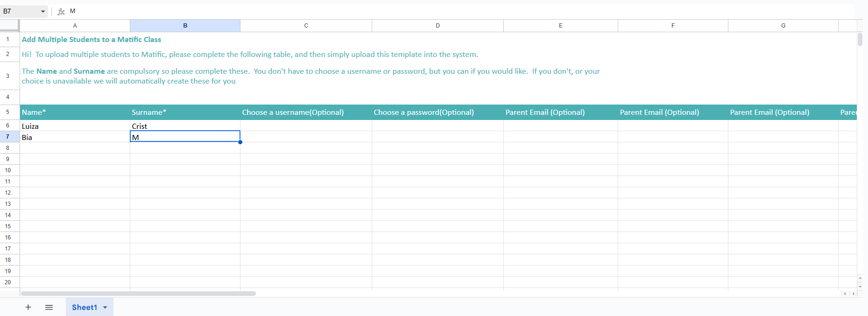Select the Choose a username header cell
868x316 pixels.
[x=306, y=112]
